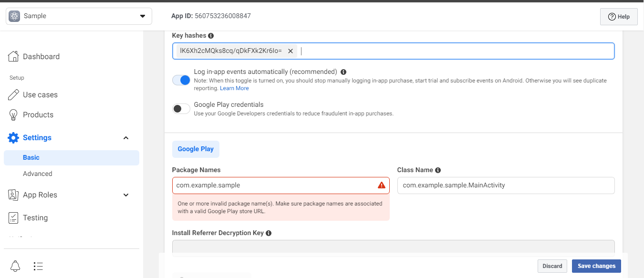
Task: Collapse the Settings section chevron
Action: pyautogui.click(x=126, y=138)
